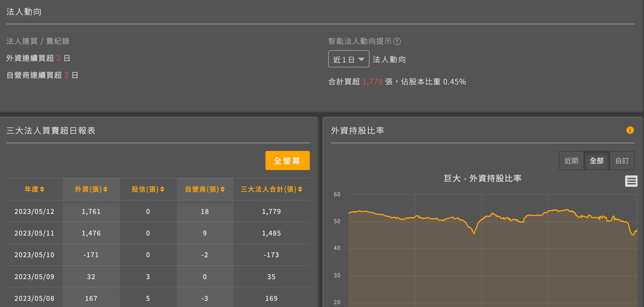The height and width of the screenshot is (307, 644).
Task: Select 全部 chart range tab
Action: tap(596, 161)
